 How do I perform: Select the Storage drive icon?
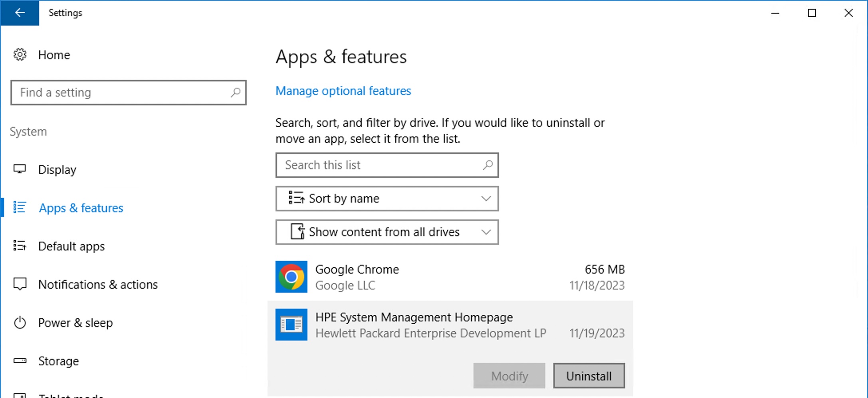pos(20,361)
